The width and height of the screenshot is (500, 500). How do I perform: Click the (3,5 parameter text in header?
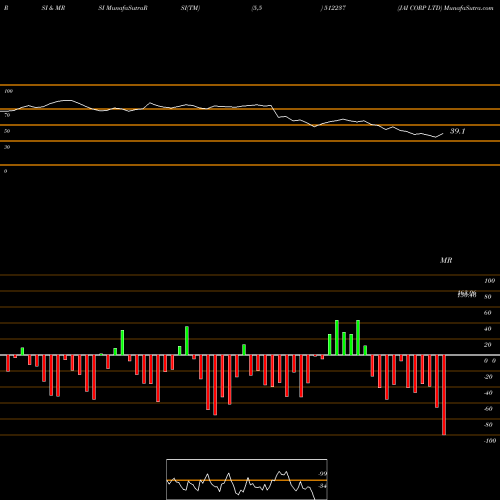tap(257, 8)
